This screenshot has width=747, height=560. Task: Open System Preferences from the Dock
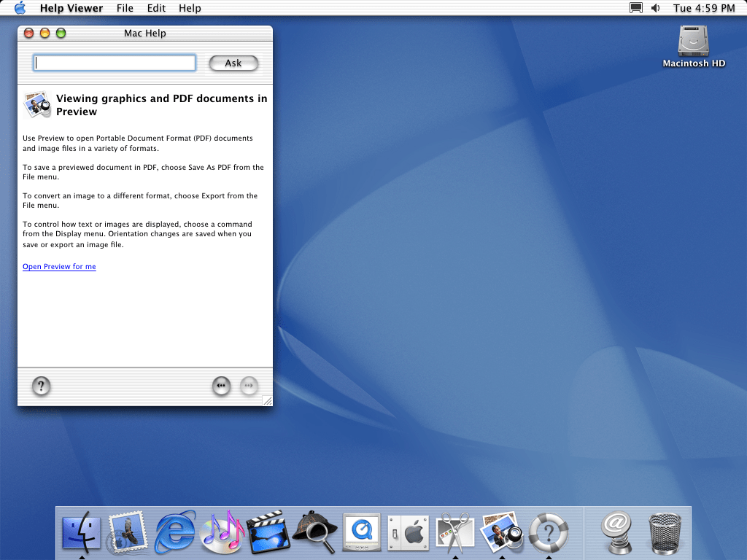pos(408,532)
